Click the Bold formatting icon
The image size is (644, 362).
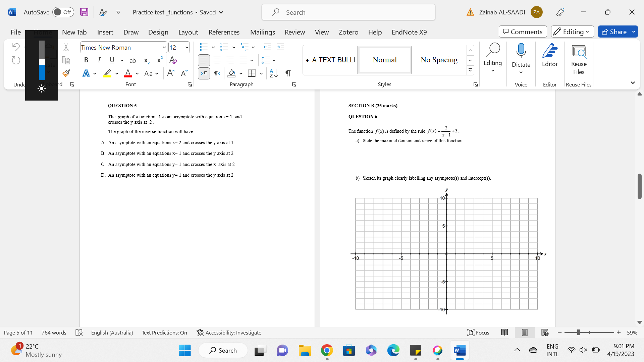pyautogui.click(x=86, y=60)
